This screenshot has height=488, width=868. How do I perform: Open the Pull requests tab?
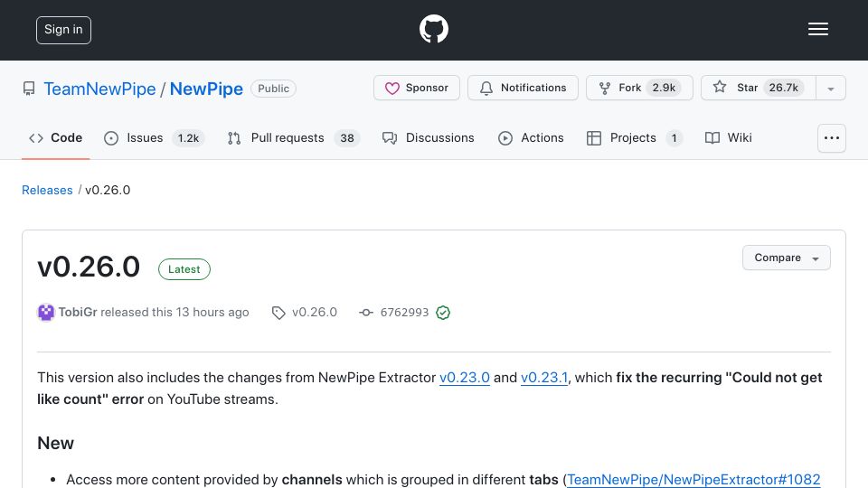[293, 137]
